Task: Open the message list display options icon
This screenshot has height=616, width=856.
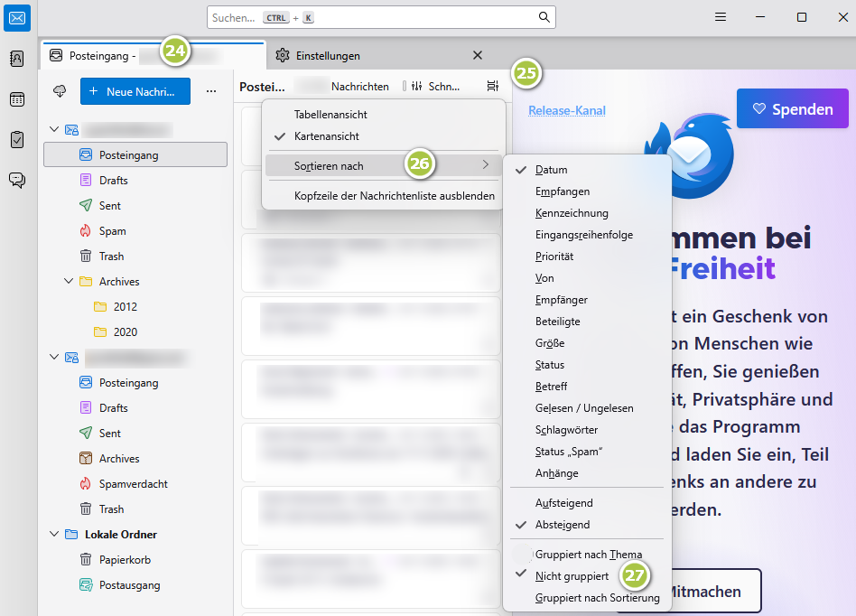Action: click(x=492, y=85)
